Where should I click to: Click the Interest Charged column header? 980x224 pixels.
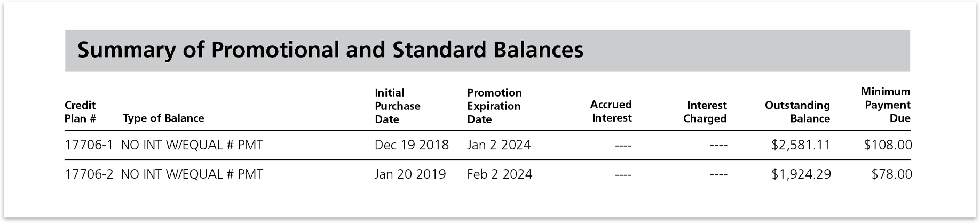click(x=705, y=112)
